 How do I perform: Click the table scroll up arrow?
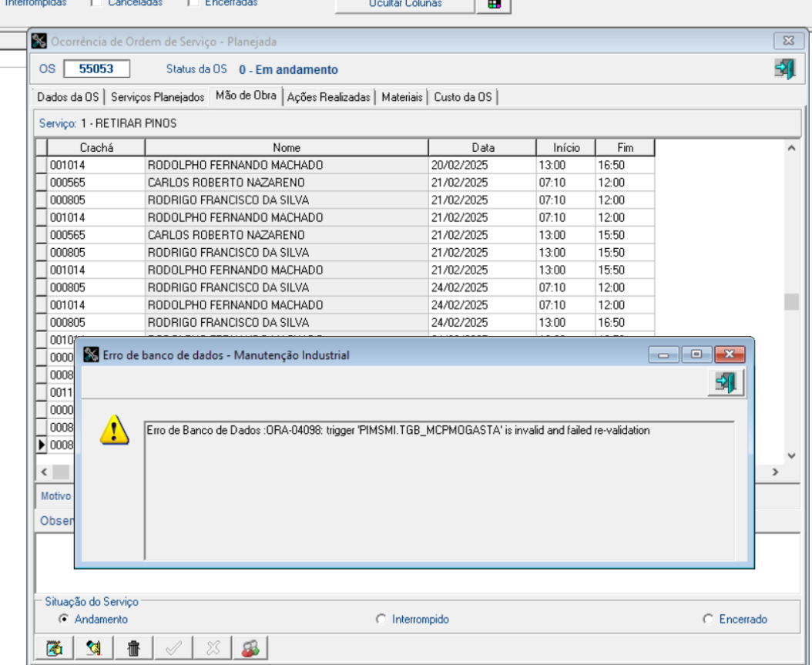[791, 148]
